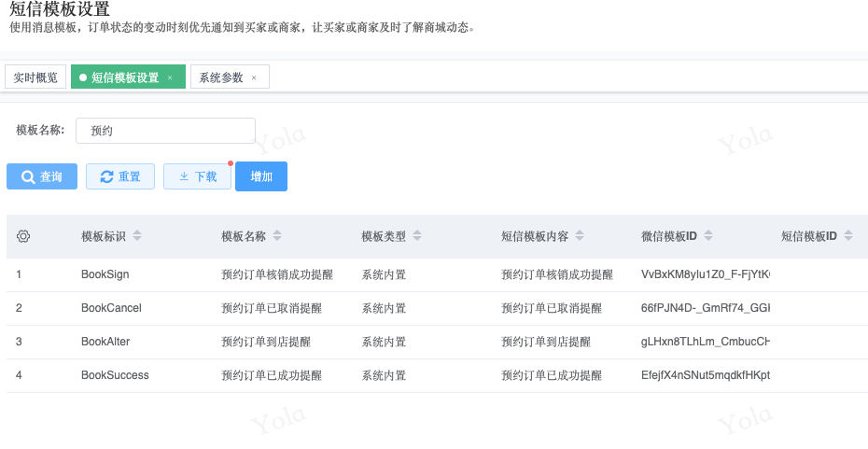Click 预约订单到店提醒 in 短信模板内容 column
This screenshot has height=449, width=868.
[546, 342]
